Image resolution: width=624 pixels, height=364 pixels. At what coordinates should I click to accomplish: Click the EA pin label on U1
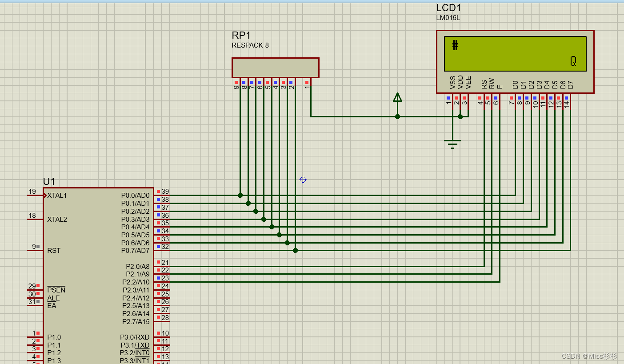click(x=52, y=306)
